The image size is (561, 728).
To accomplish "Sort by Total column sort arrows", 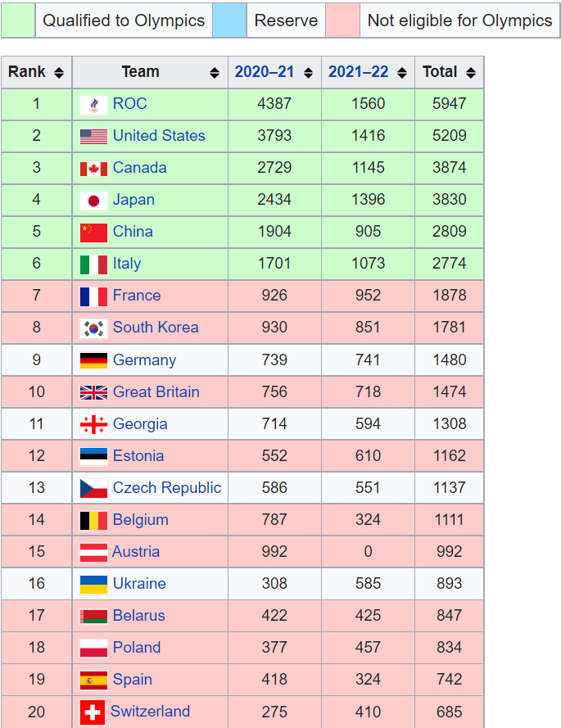I will (x=470, y=73).
